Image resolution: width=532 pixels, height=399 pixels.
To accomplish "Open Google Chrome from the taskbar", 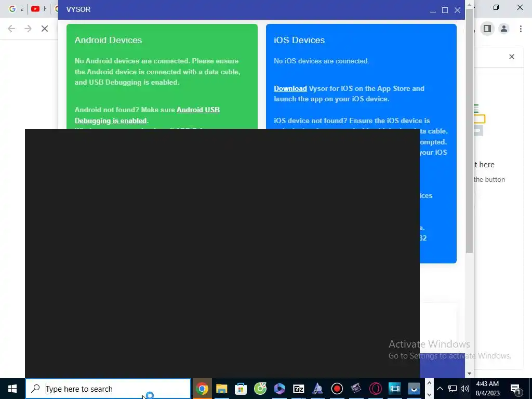I will [x=202, y=389].
